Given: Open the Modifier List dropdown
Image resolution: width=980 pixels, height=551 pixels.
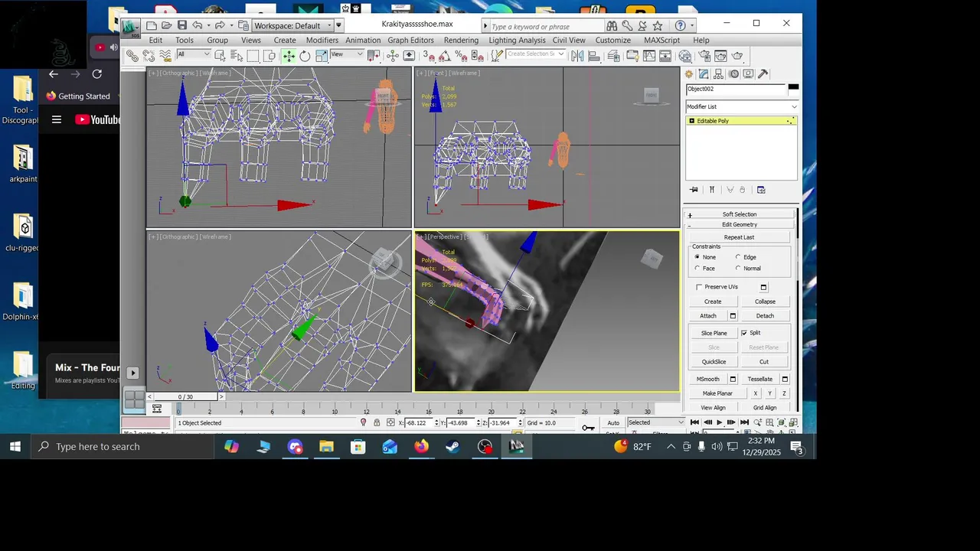Looking at the screenshot, I should [x=741, y=106].
